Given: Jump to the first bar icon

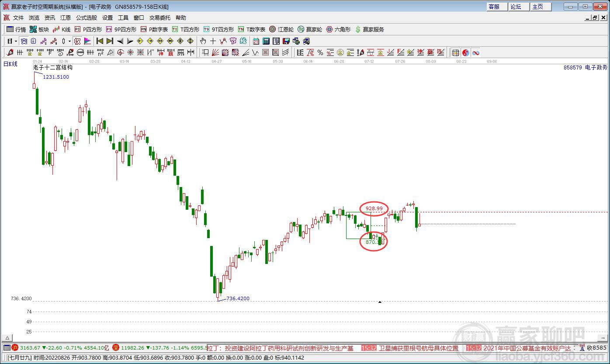Looking at the screenshot, I should tap(100, 41).
